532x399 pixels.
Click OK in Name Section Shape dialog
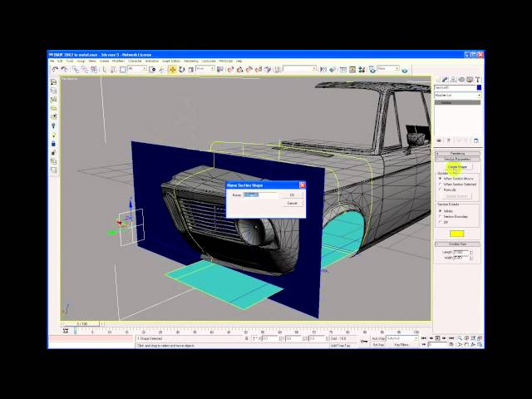[x=292, y=195]
